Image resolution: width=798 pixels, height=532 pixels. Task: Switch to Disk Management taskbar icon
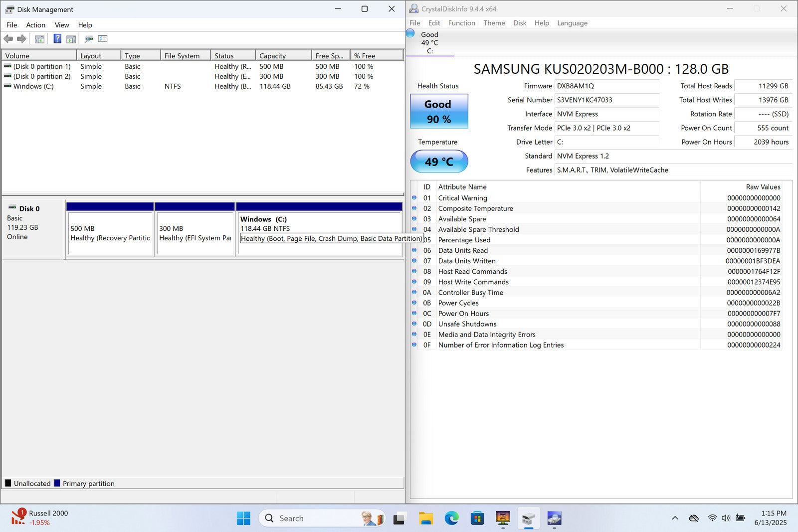pyautogui.click(x=529, y=519)
